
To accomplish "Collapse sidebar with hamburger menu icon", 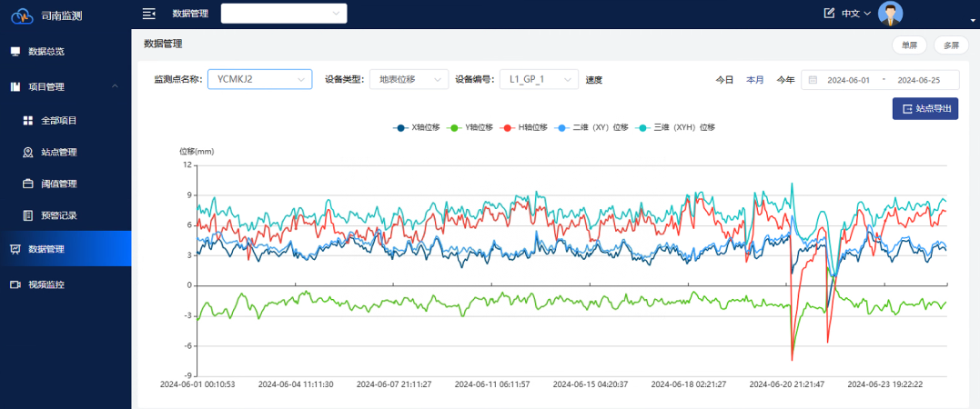I will (x=149, y=14).
